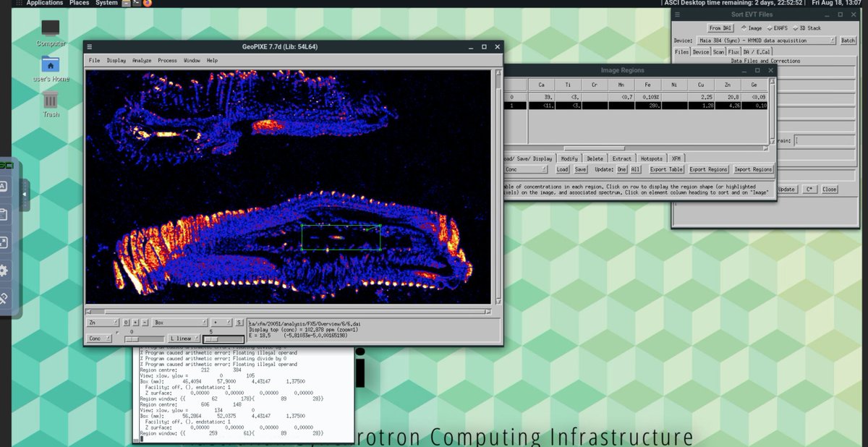Click the Load button in Image Regions
Viewport: 868px width, 447px height.
[562, 169]
